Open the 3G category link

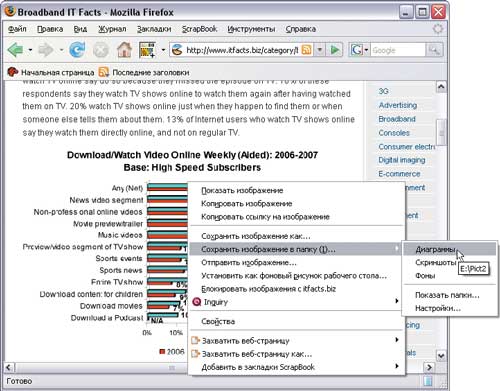[x=383, y=91]
